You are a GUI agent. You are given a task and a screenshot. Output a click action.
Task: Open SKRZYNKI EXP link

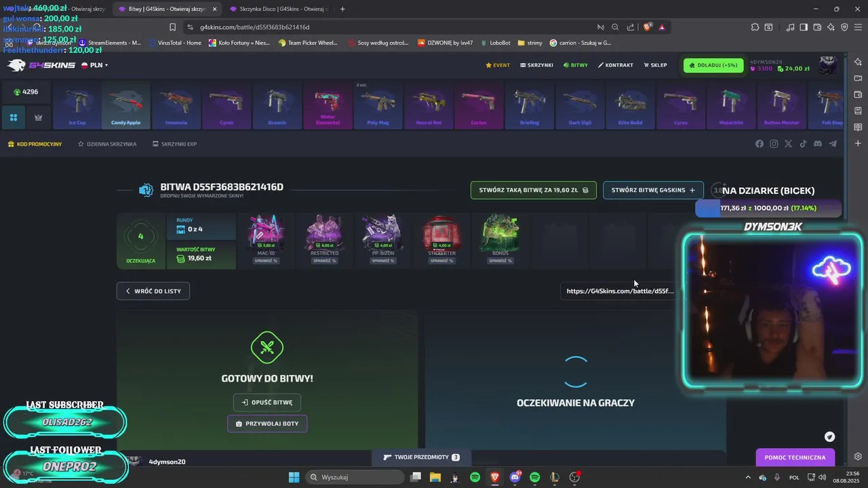(x=174, y=144)
